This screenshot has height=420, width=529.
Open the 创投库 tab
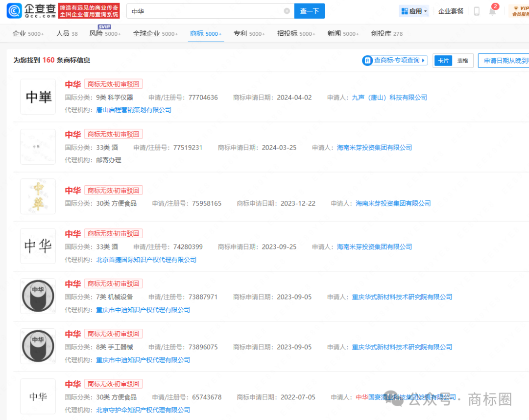click(386, 33)
